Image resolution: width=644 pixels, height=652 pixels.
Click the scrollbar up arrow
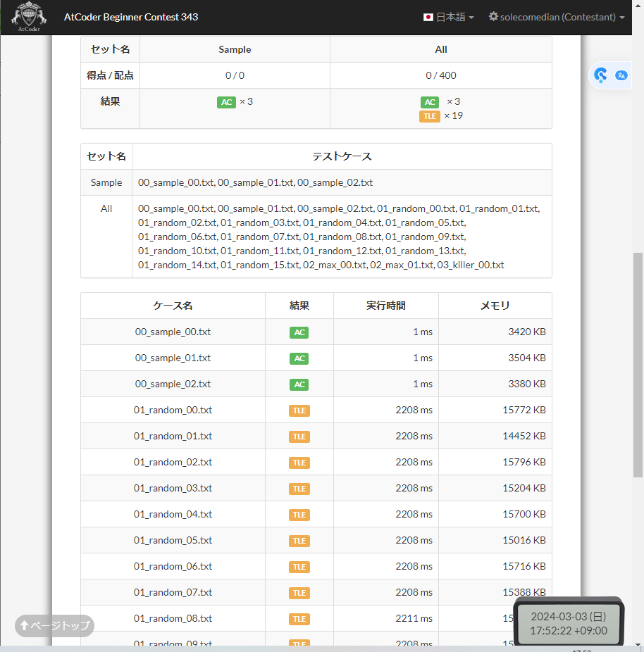click(638, 4)
